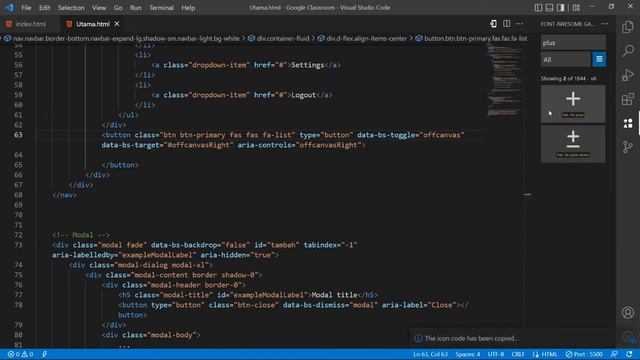Open the Extensions view
640x360 pixels.
tap(628, 99)
